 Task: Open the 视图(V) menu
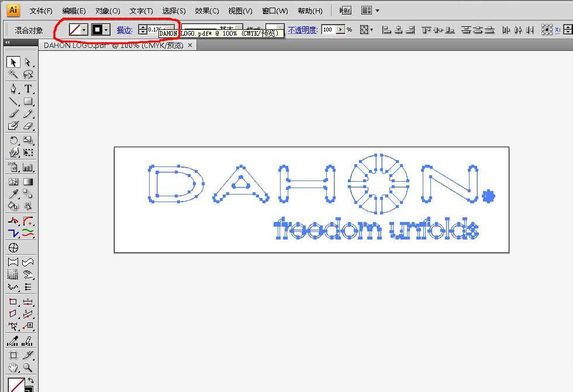coord(240,11)
